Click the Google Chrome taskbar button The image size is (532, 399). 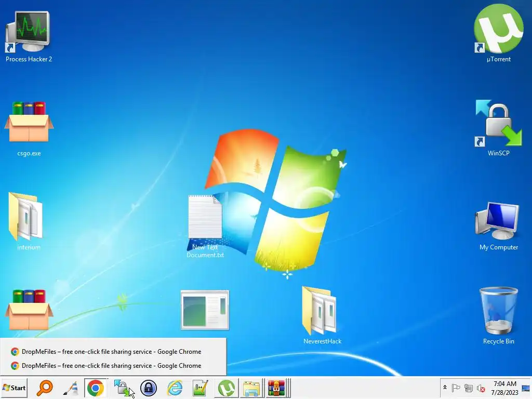96,388
